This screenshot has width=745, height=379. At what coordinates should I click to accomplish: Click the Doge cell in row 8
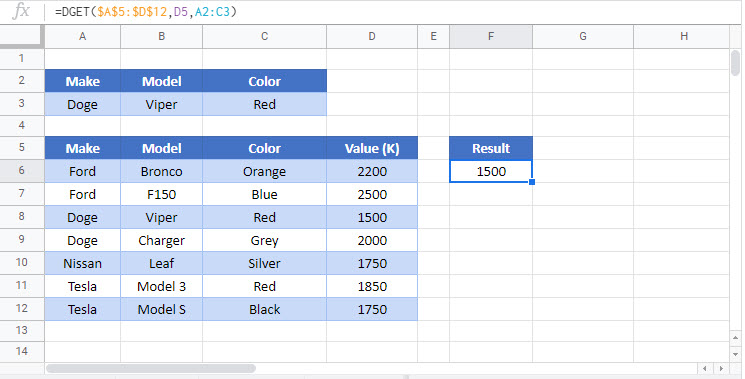[x=83, y=217]
